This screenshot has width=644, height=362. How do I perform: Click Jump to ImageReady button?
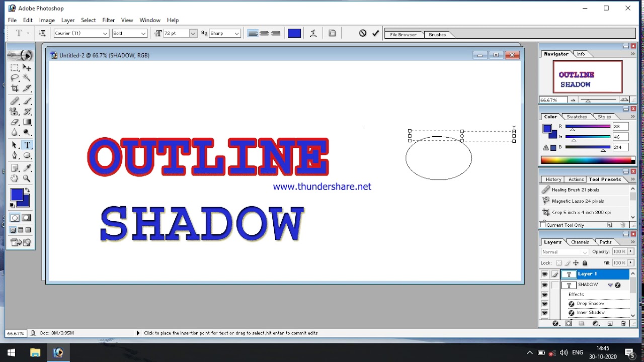(21, 242)
